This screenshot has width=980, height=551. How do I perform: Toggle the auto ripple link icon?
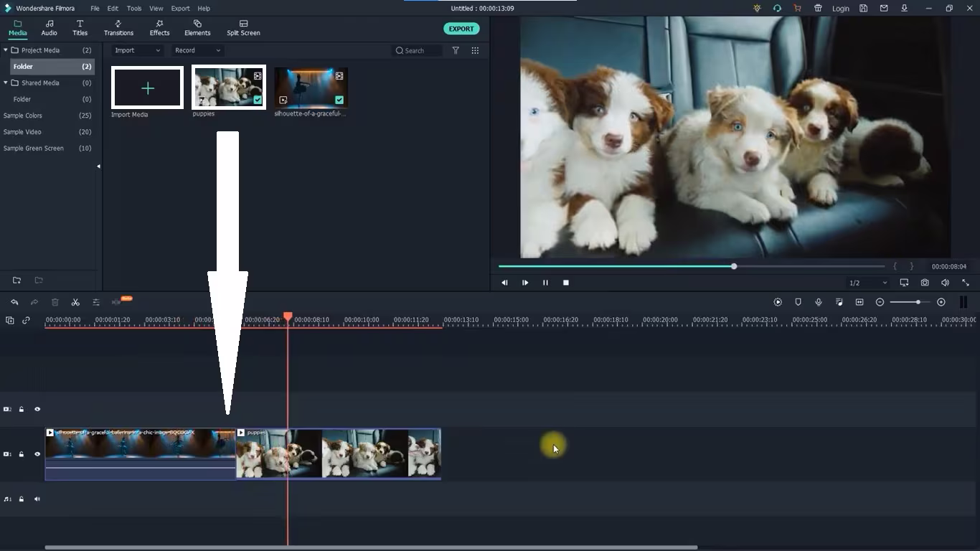point(26,320)
